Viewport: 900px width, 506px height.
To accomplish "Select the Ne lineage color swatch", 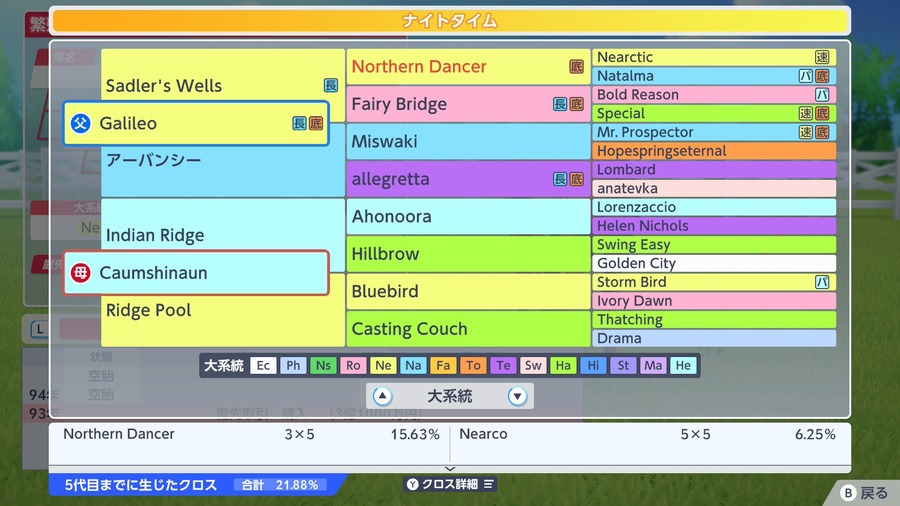I will (x=383, y=365).
